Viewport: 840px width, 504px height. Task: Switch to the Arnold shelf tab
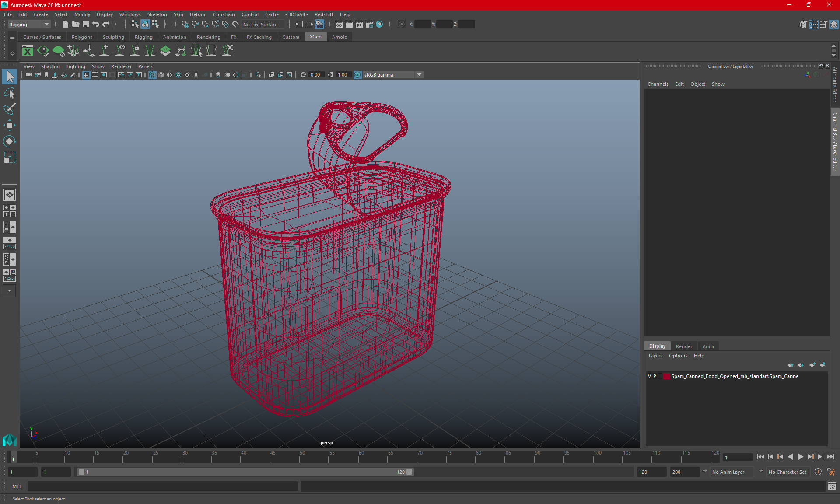(x=339, y=37)
